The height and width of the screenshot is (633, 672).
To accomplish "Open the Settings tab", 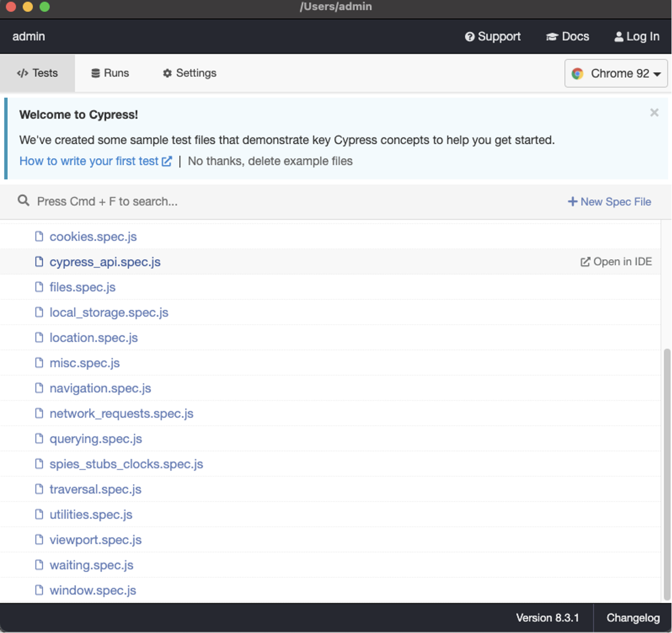I will tap(189, 73).
